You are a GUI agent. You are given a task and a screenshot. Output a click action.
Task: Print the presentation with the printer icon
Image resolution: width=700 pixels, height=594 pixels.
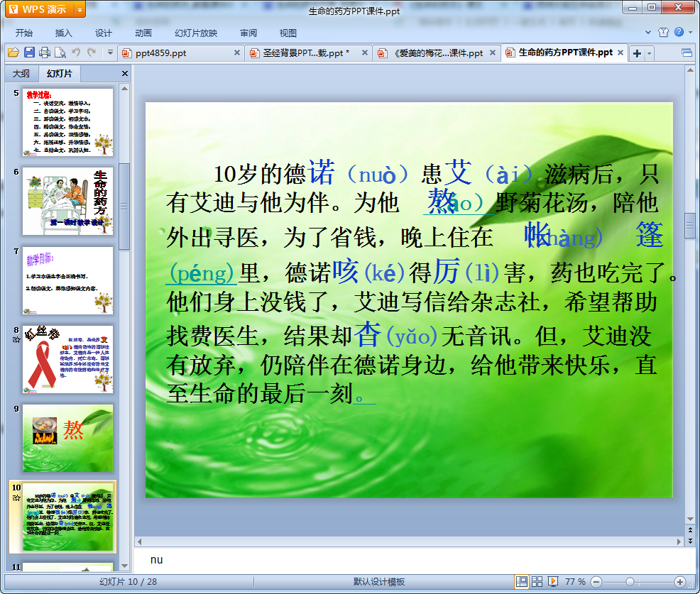pos(45,53)
